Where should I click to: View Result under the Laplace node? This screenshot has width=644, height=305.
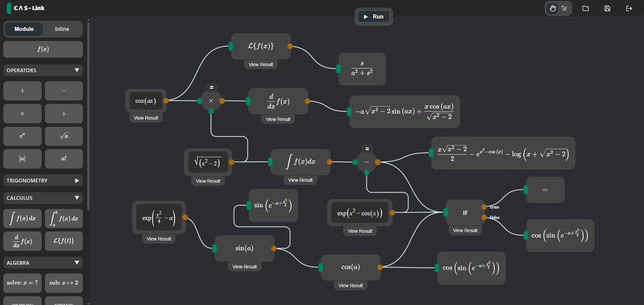(261, 64)
